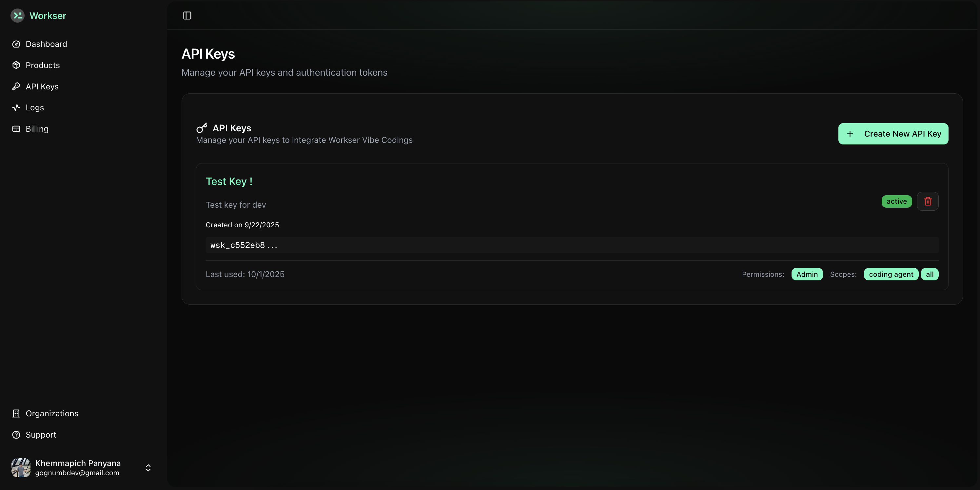
Task: Delete Test Key using the trash icon
Action: pyautogui.click(x=928, y=201)
